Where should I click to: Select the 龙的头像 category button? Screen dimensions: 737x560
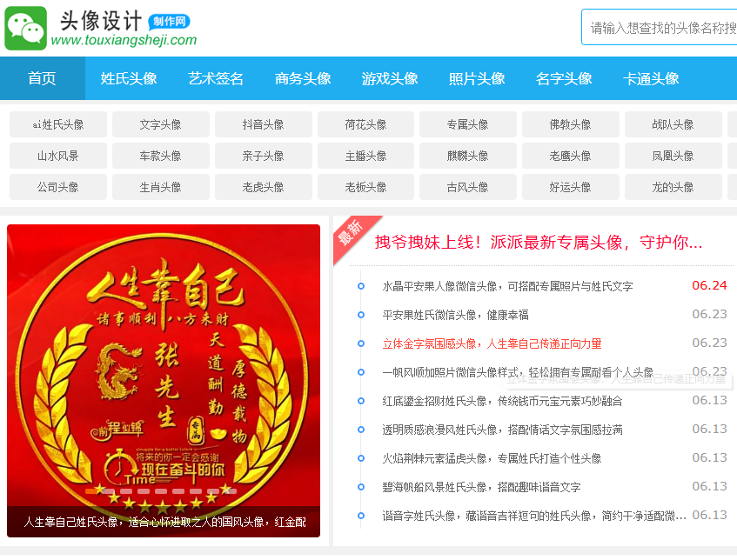(673, 187)
